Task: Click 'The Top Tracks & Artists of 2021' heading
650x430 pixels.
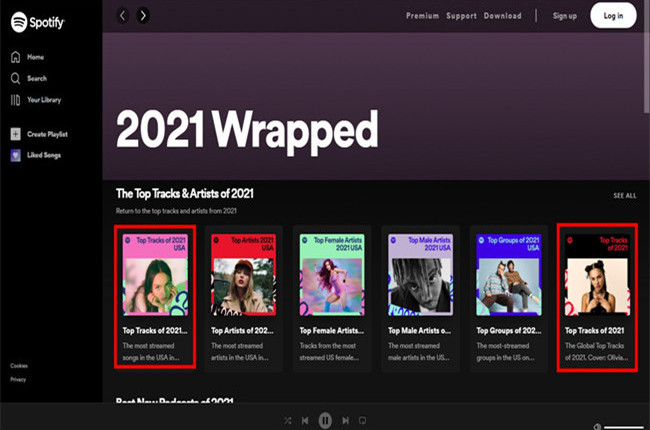Action: pyautogui.click(x=184, y=194)
